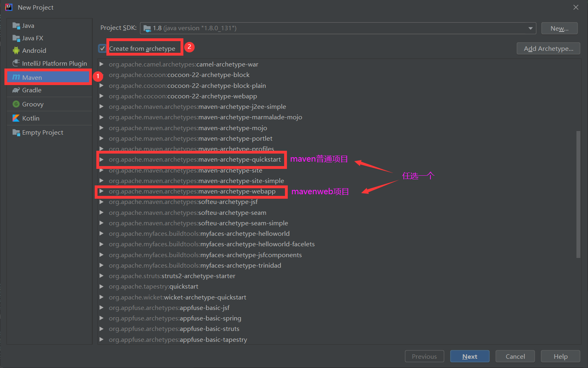Select Java project type
The width and height of the screenshot is (588, 368).
(49, 26)
